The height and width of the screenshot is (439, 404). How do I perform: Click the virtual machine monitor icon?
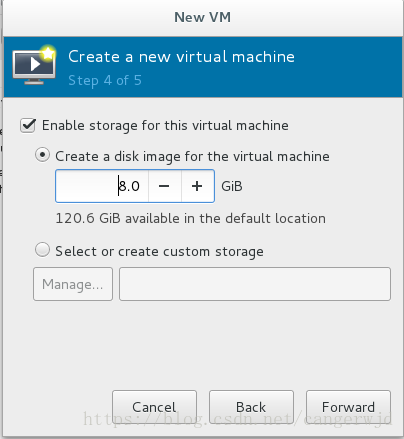(x=34, y=66)
